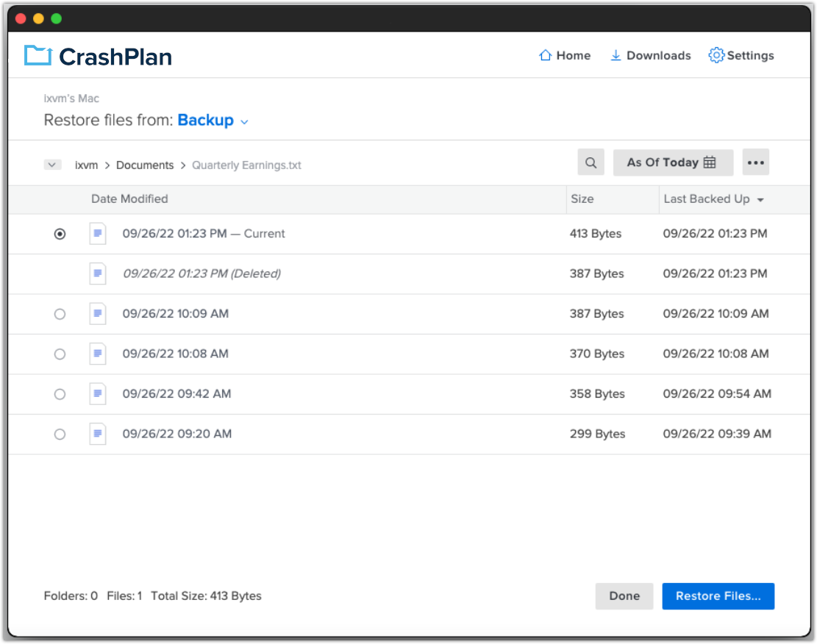Click the '358 Bytes' size cell
817x644 pixels.
pos(597,394)
